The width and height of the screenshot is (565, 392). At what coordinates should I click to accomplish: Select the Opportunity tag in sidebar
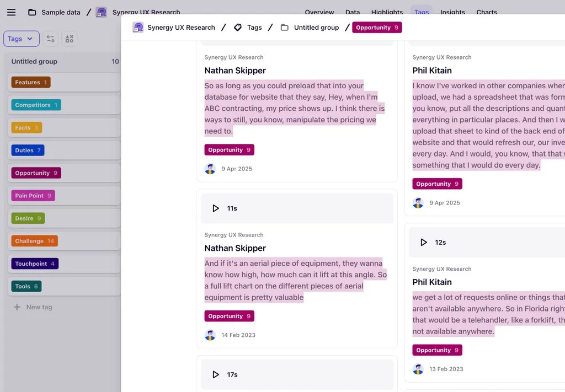[x=36, y=173]
